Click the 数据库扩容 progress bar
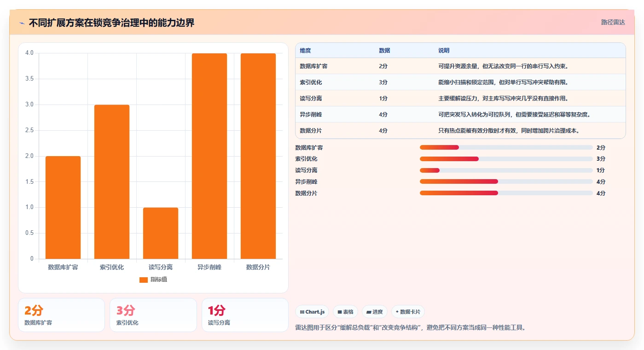This screenshot has height=350, width=644. tap(506, 147)
